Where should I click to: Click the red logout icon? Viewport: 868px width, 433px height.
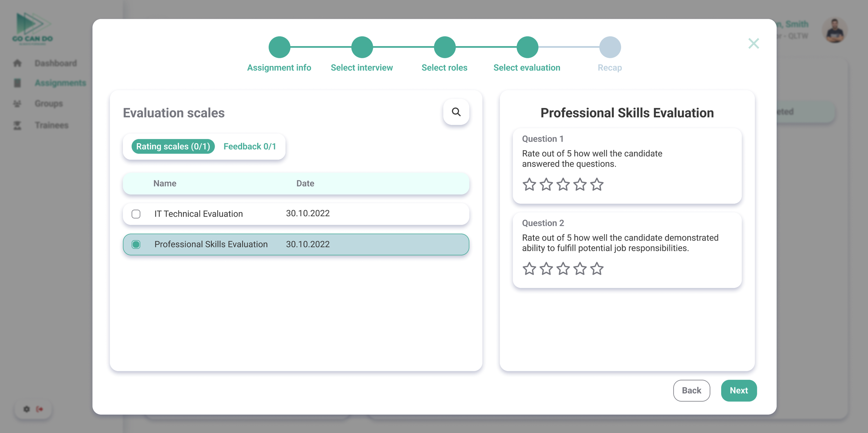click(40, 409)
